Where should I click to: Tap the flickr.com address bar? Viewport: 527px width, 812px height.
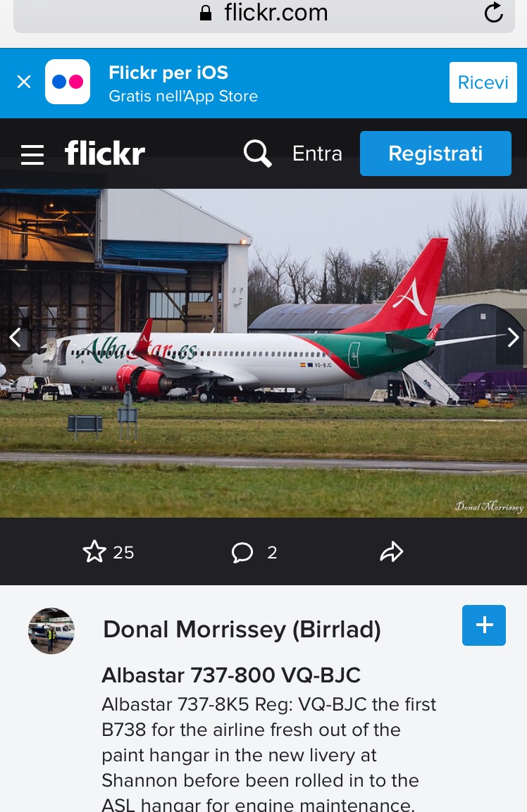pyautogui.click(x=263, y=14)
